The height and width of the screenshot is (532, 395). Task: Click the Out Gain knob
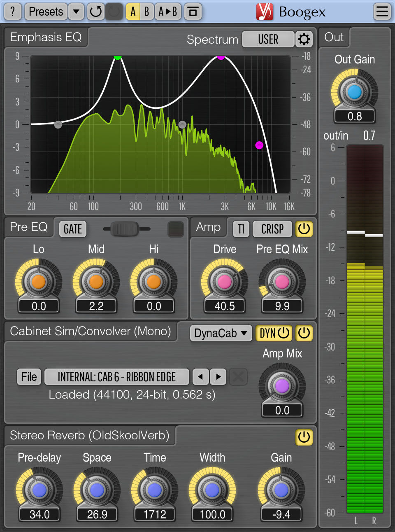coord(354,92)
